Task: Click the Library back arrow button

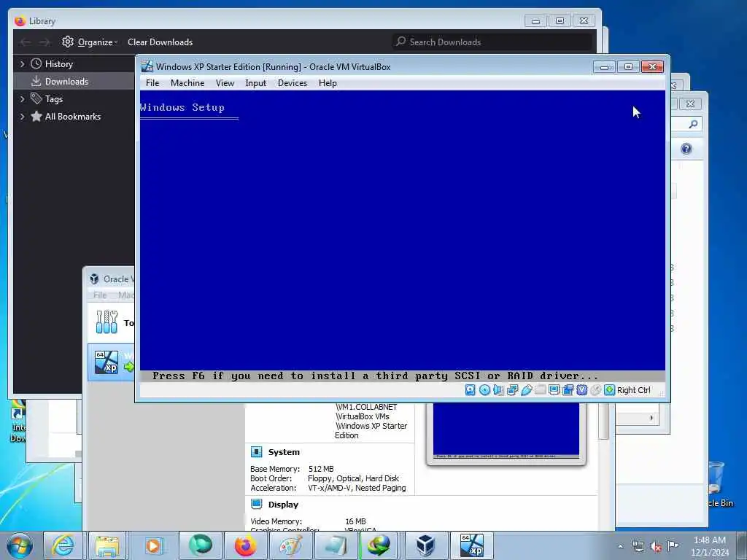Action: pos(26,42)
